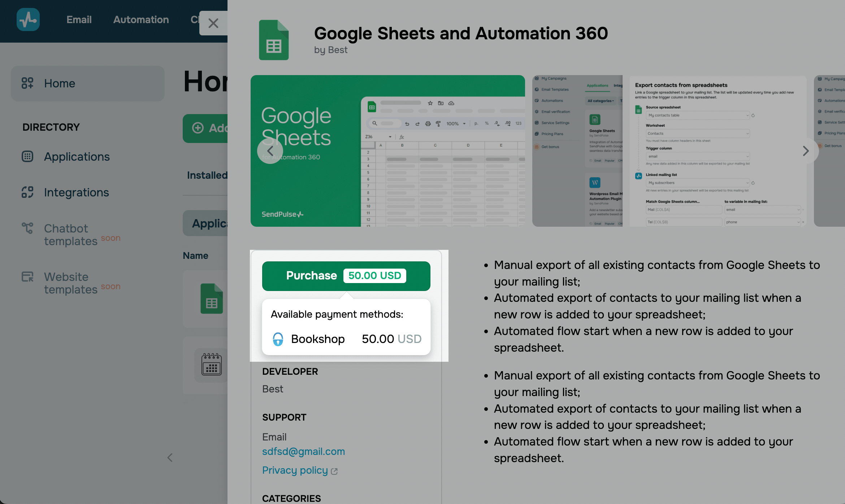Select the Applications filter tab
This screenshot has width=845, height=504.
point(205,223)
